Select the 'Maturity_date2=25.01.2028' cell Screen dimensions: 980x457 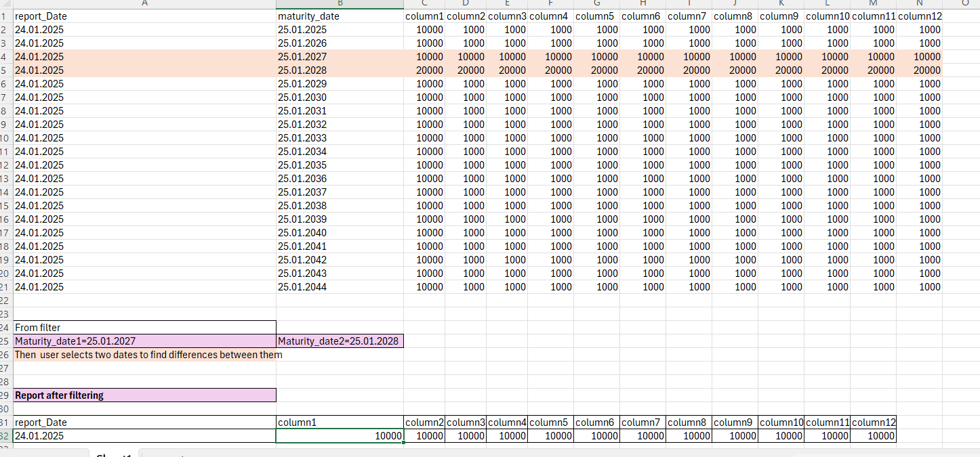click(x=339, y=341)
